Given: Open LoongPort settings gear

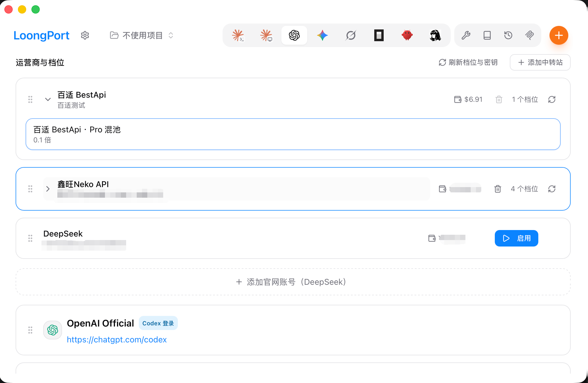Looking at the screenshot, I should (85, 35).
